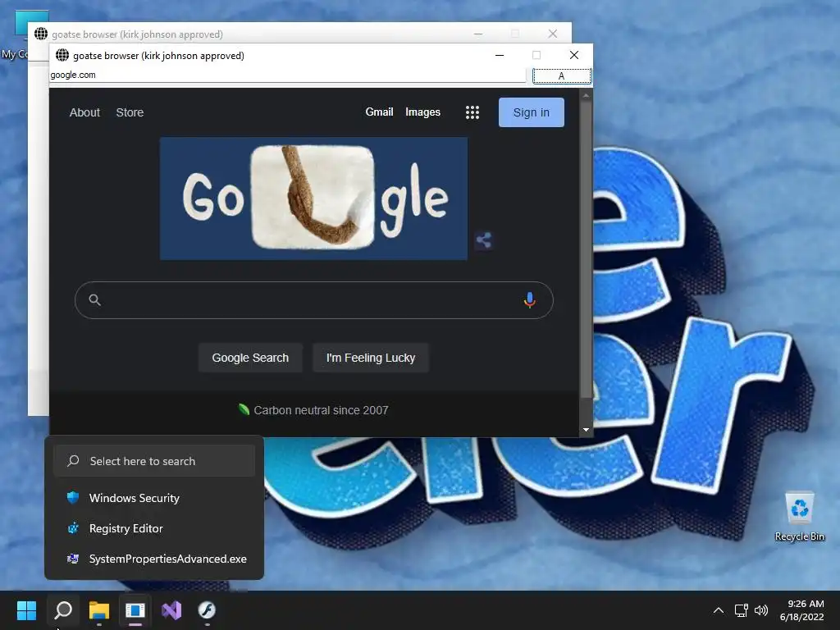Open the Store link
840x630 pixels.
tap(130, 112)
